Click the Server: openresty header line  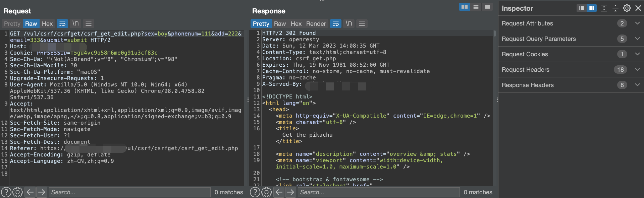click(x=290, y=39)
